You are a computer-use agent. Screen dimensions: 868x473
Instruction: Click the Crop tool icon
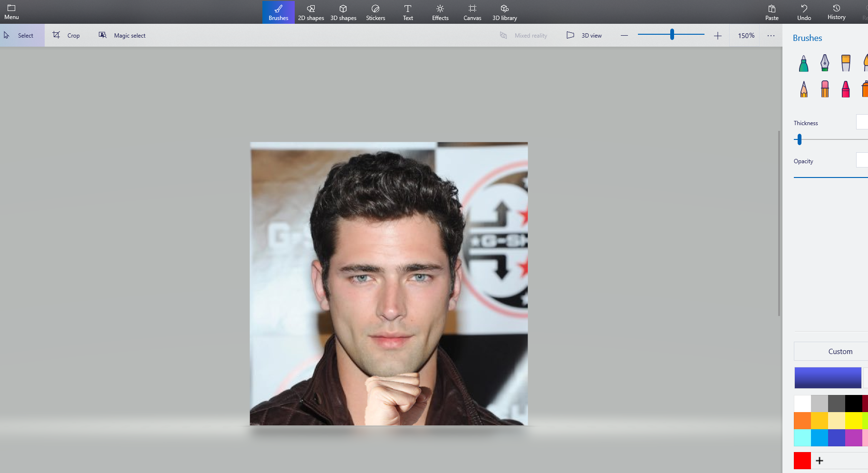click(57, 35)
